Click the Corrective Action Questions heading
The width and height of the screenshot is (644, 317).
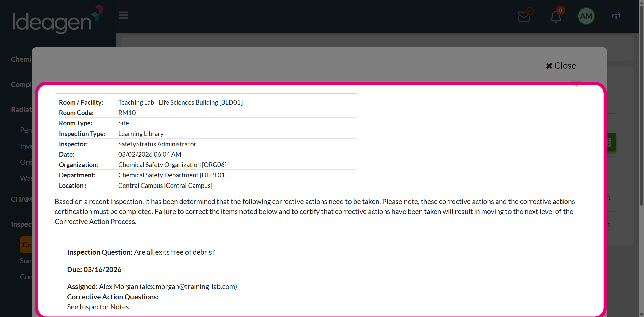[113, 297]
